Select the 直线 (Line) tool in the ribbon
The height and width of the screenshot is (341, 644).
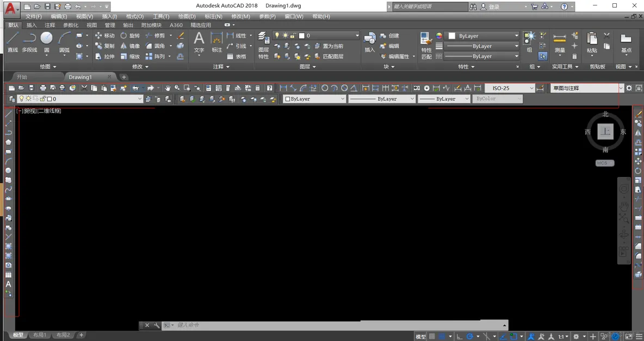(13, 42)
